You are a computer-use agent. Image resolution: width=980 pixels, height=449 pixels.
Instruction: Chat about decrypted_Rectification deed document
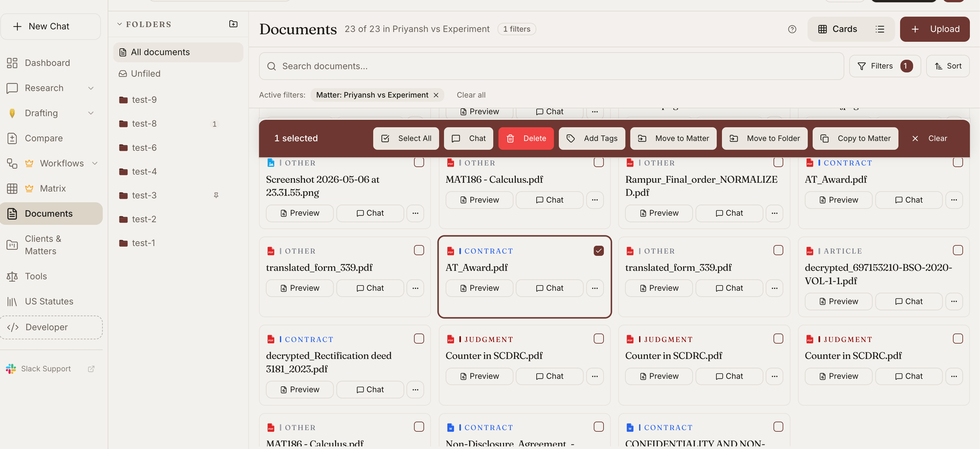[370, 390]
